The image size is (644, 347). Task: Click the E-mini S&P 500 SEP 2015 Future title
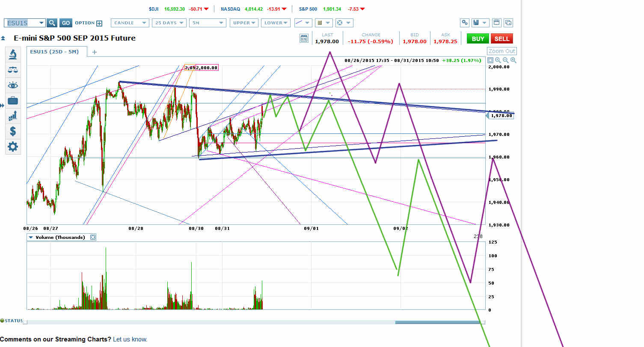[x=75, y=38]
